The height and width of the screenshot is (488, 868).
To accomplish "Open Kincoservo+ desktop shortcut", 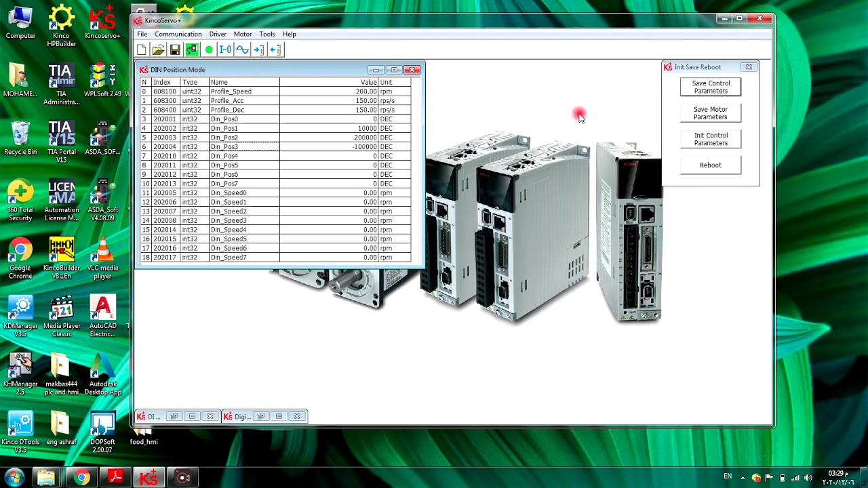I will pyautogui.click(x=102, y=22).
